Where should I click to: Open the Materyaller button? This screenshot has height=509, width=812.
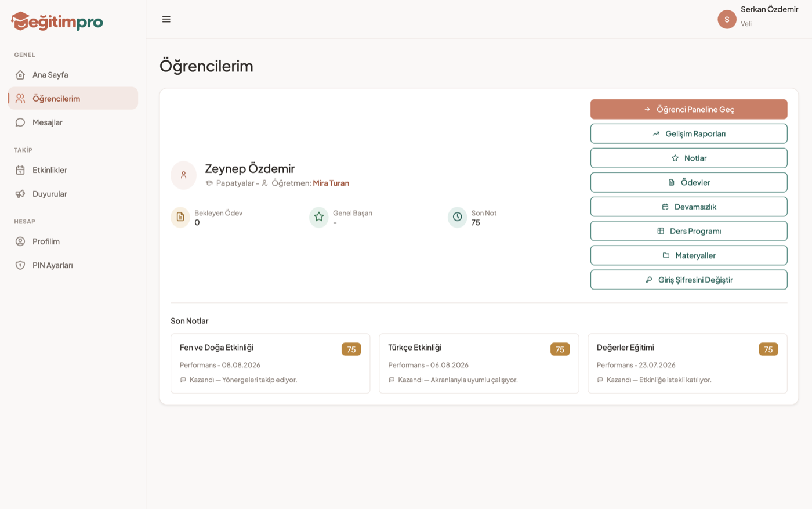click(689, 255)
